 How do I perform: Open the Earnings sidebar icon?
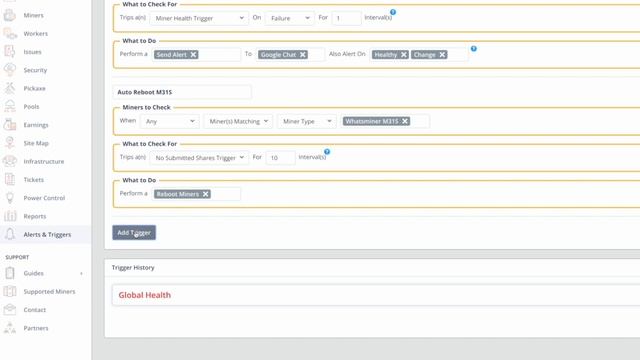[9, 125]
